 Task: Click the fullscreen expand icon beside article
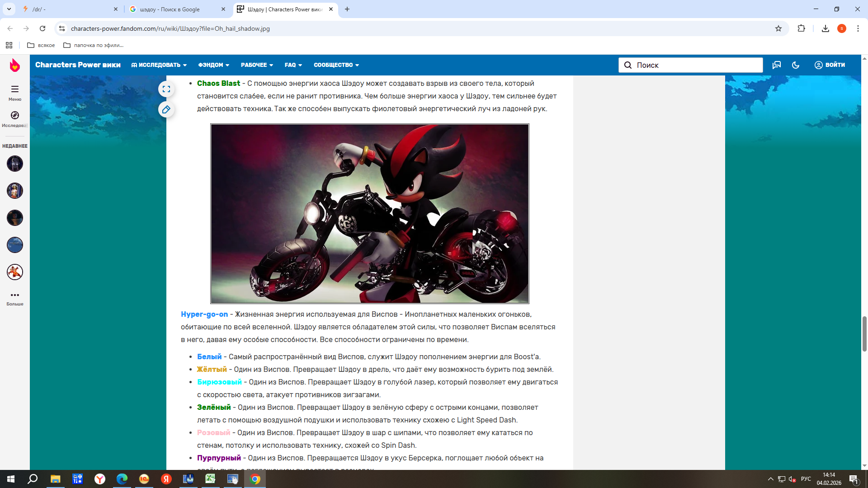click(166, 89)
